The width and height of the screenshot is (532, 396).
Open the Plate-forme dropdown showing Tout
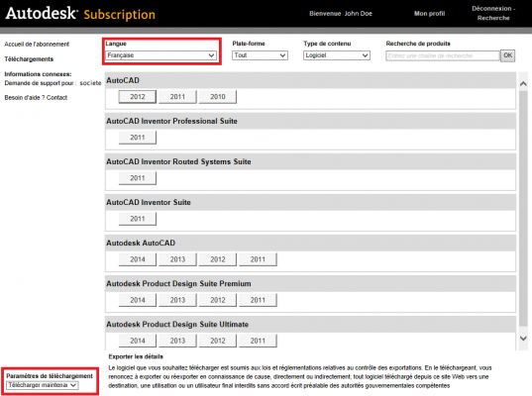(x=260, y=55)
